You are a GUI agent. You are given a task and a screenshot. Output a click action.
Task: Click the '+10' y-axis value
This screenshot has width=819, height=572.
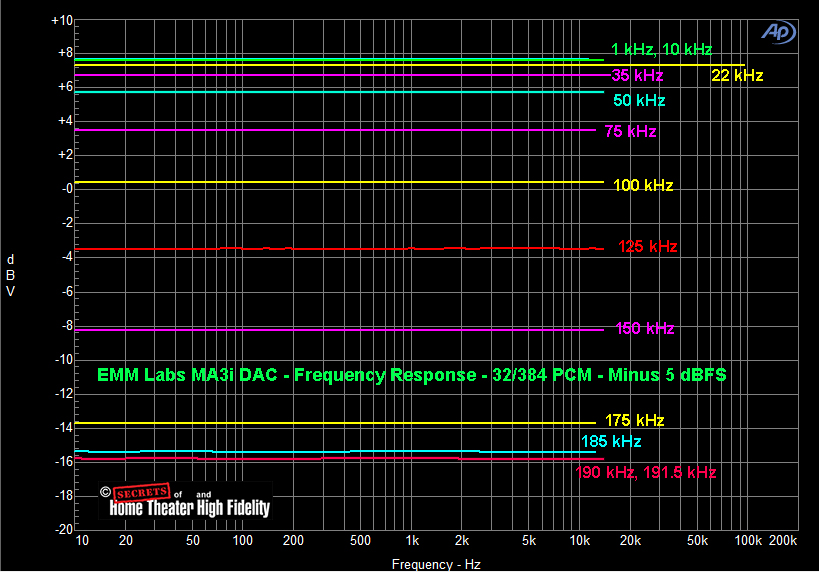[x=62, y=21]
